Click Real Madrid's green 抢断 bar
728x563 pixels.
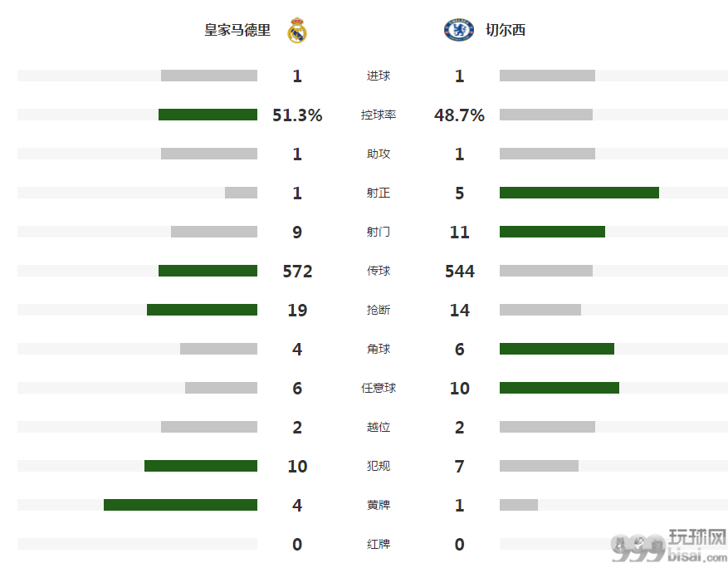pyautogui.click(x=202, y=310)
